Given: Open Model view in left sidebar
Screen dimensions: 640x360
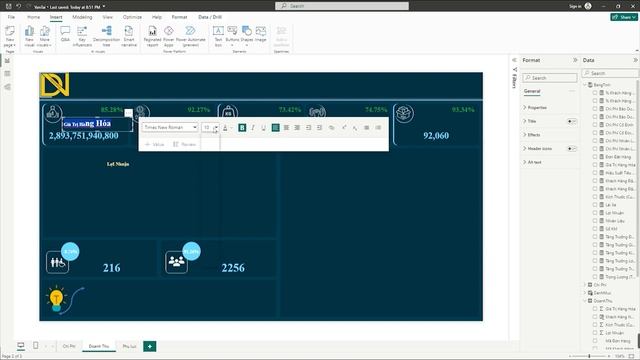Looking at the screenshot, I should (x=7, y=87).
